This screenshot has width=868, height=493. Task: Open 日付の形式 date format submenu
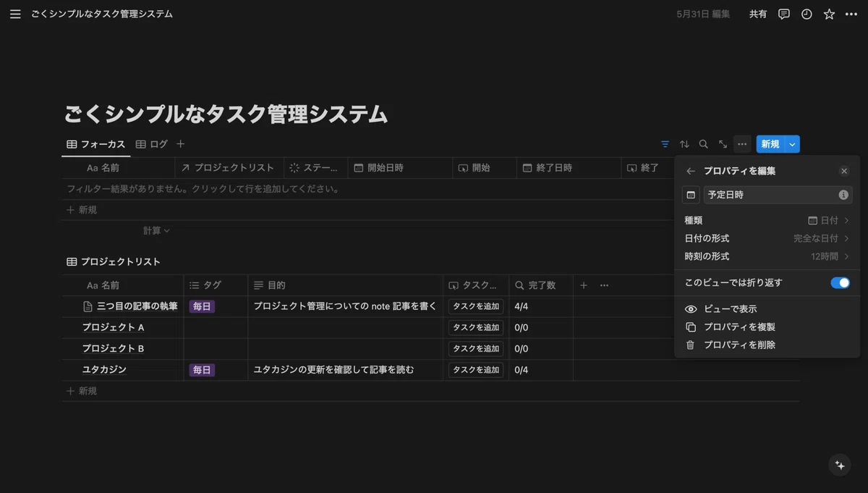tap(767, 238)
